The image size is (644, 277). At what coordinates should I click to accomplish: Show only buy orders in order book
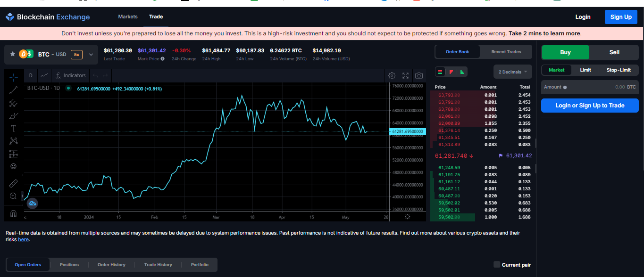coord(463,72)
